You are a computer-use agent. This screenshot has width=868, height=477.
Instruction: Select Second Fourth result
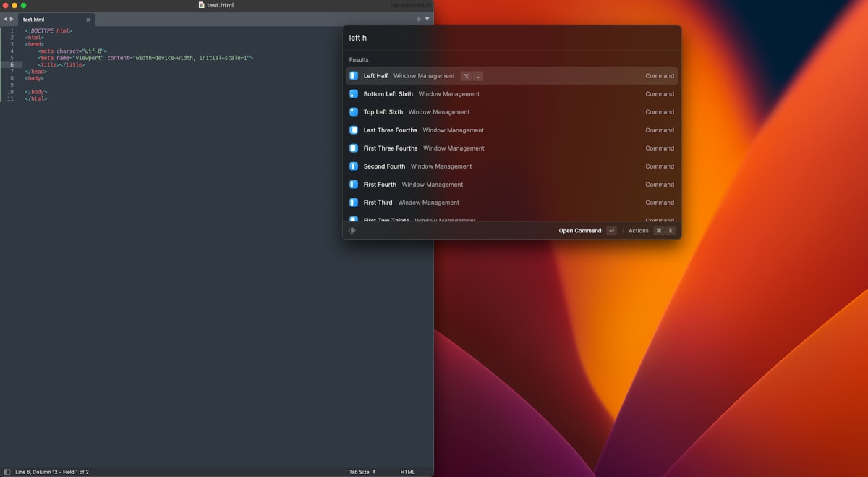(x=512, y=166)
